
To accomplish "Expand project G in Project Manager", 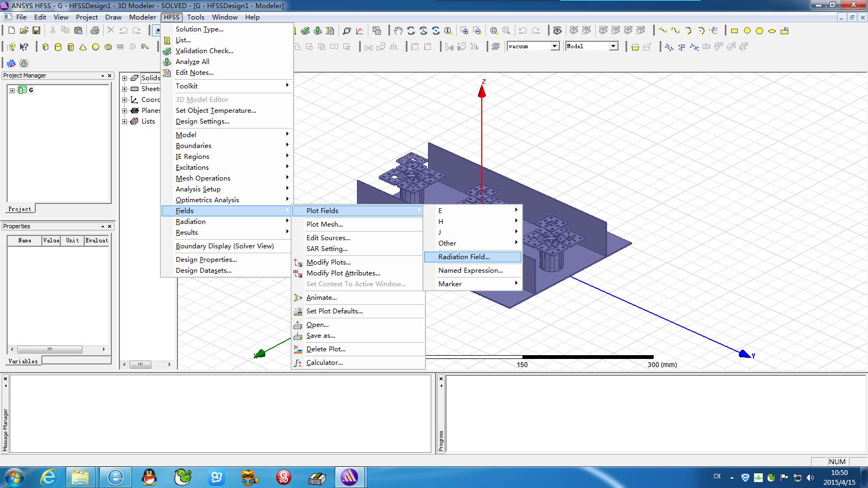I will (x=12, y=91).
